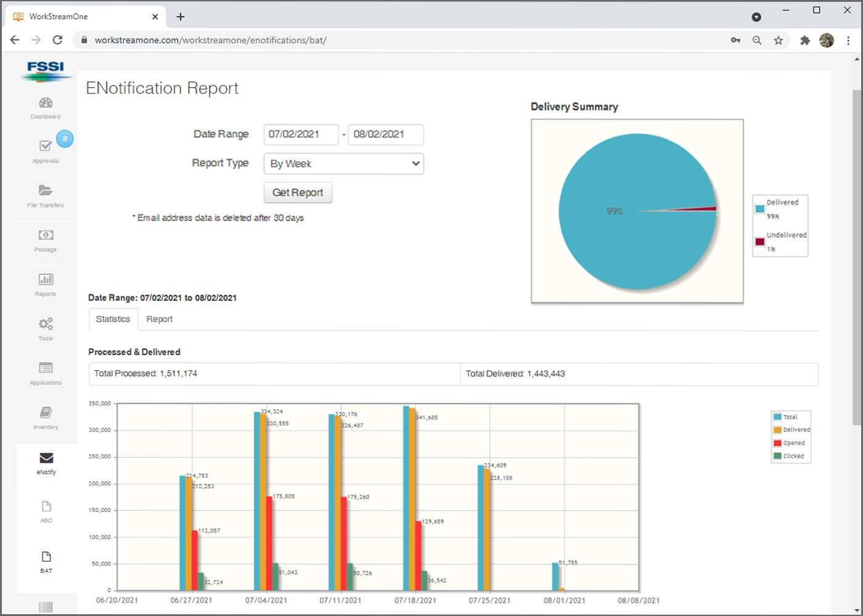Select the Statistics tab
This screenshot has width=863, height=616.
113,319
